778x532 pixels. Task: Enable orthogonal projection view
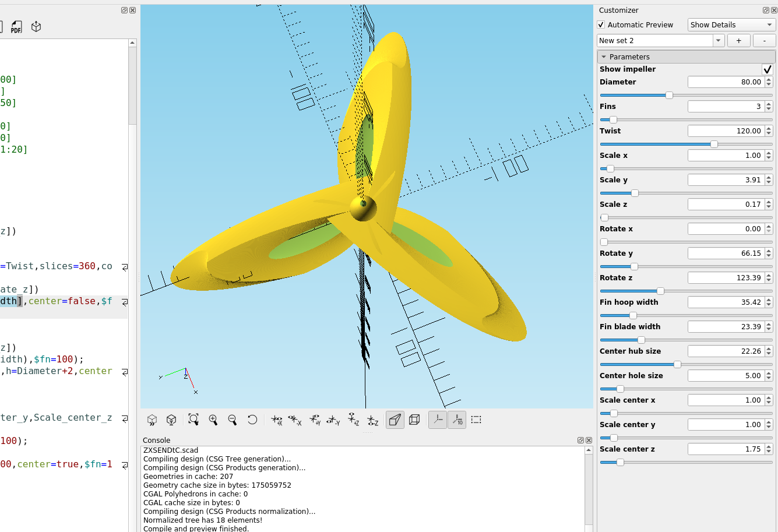pyautogui.click(x=414, y=420)
